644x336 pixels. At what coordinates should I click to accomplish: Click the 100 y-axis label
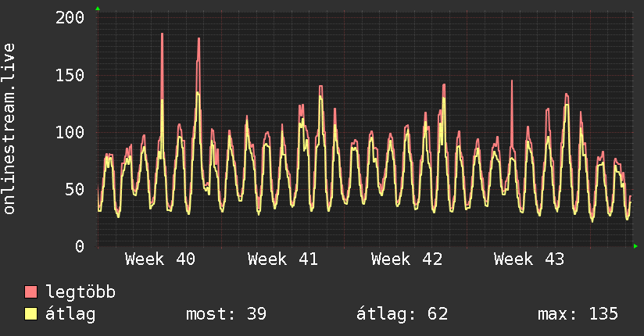(70, 132)
